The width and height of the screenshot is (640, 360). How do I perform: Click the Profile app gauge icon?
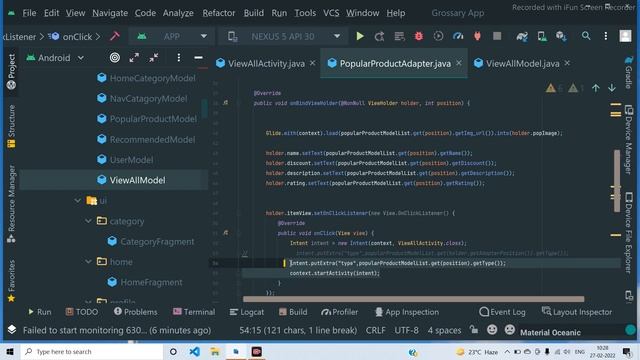point(458,36)
